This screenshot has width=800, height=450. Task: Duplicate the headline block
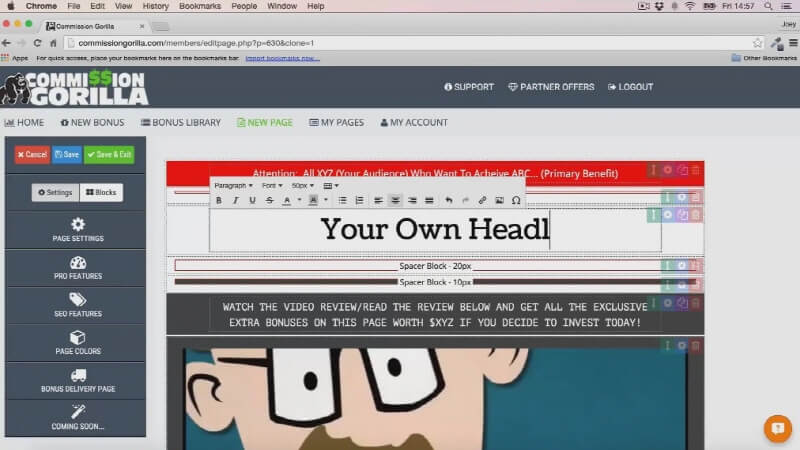[x=683, y=215]
